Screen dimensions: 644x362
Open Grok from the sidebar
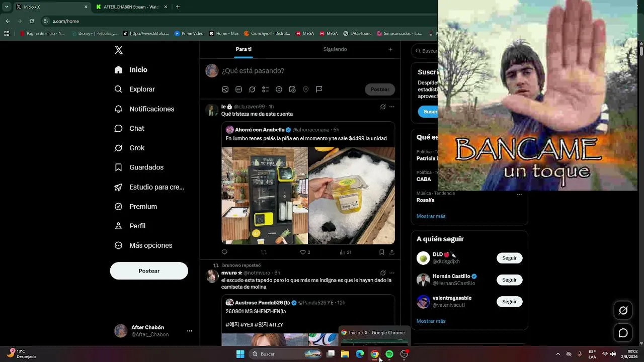coord(129,148)
